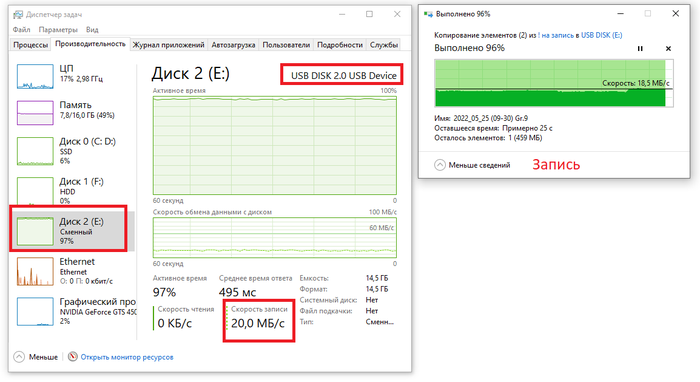Open the USB DISK (E:) destination link
Viewport: 700px width, 382px height.
601,35
